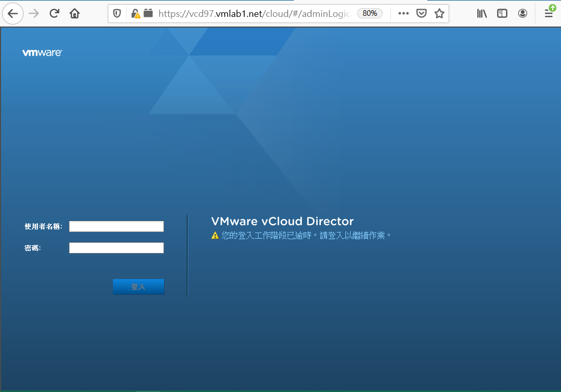Click the VMware logo
Image resolution: width=561 pixels, height=392 pixels.
click(42, 52)
